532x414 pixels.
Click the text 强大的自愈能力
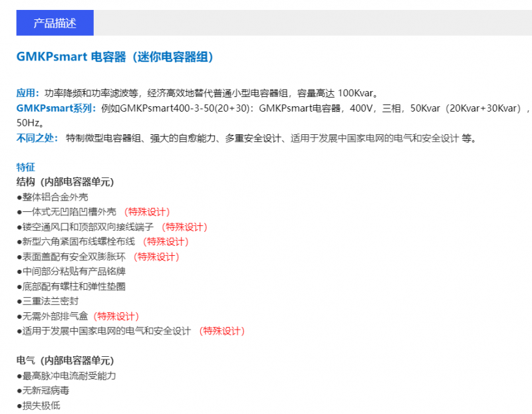click(x=183, y=138)
